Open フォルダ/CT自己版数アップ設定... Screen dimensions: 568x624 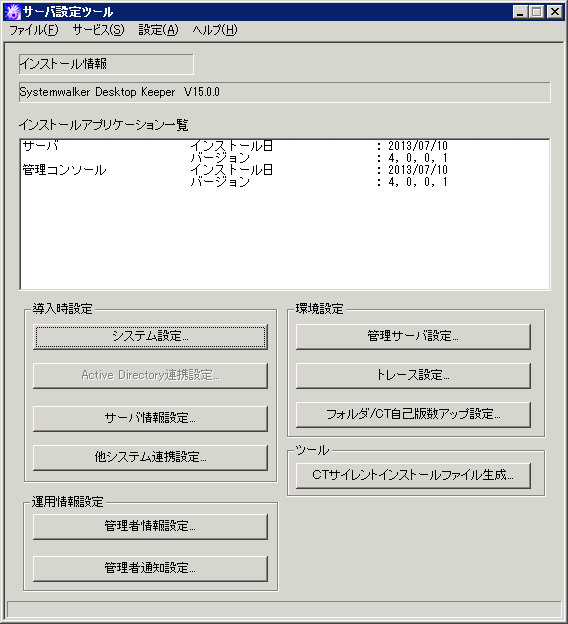pyautogui.click(x=413, y=415)
